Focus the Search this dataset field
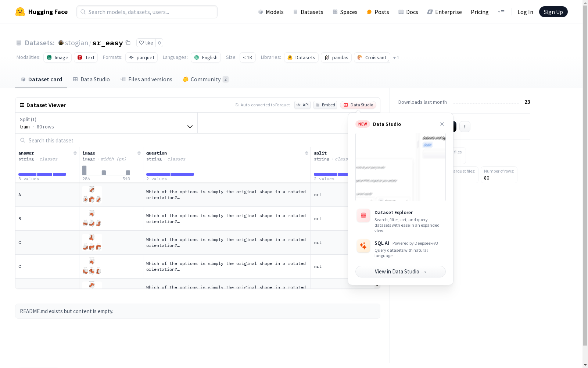This screenshot has height=368, width=588. click(x=182, y=140)
